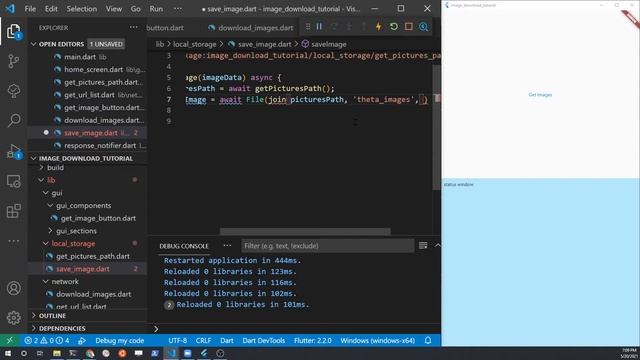This screenshot has height=360, width=640.
Task: Open main.dart from Open Editors
Action: 80,57
